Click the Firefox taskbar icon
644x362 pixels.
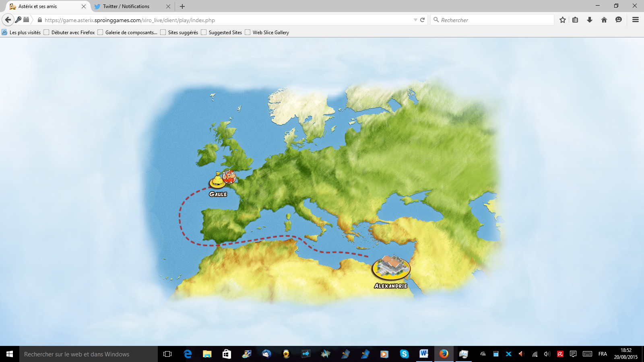click(x=444, y=354)
